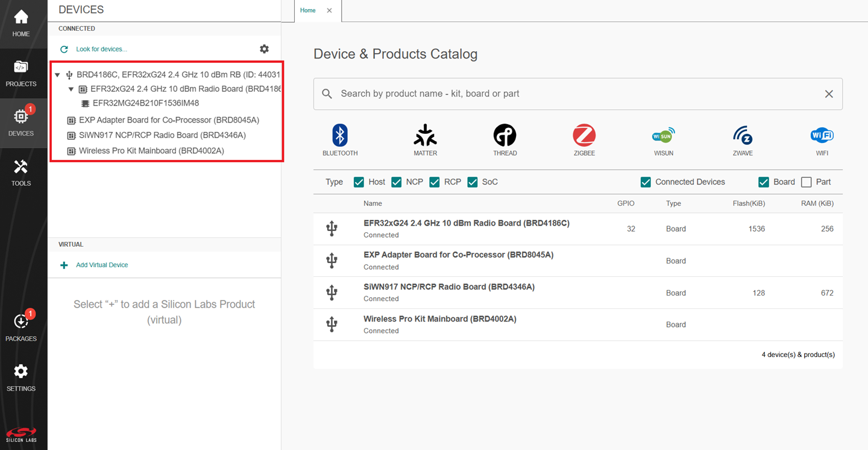Screen dimensions: 868x450
Task: Click the Bluetooth technology icon
Action: pyautogui.click(x=340, y=136)
